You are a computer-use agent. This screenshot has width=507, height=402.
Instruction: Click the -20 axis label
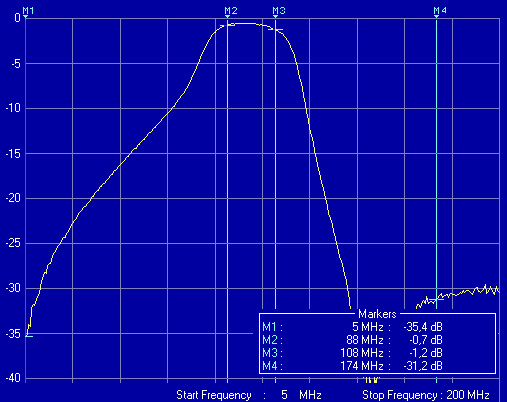[13, 198]
